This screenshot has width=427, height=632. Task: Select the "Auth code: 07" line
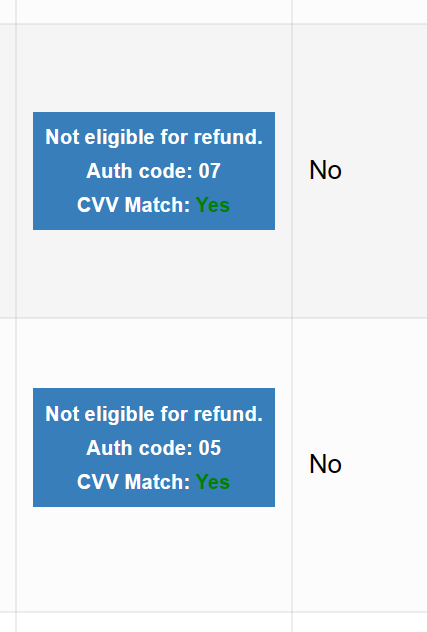coord(154,171)
